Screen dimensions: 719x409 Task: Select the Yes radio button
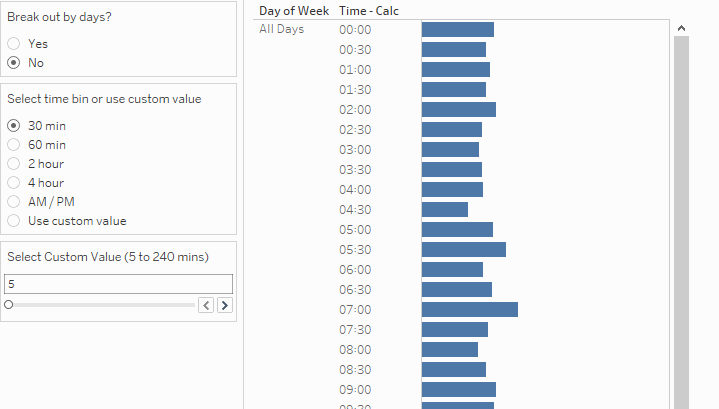click(x=14, y=44)
